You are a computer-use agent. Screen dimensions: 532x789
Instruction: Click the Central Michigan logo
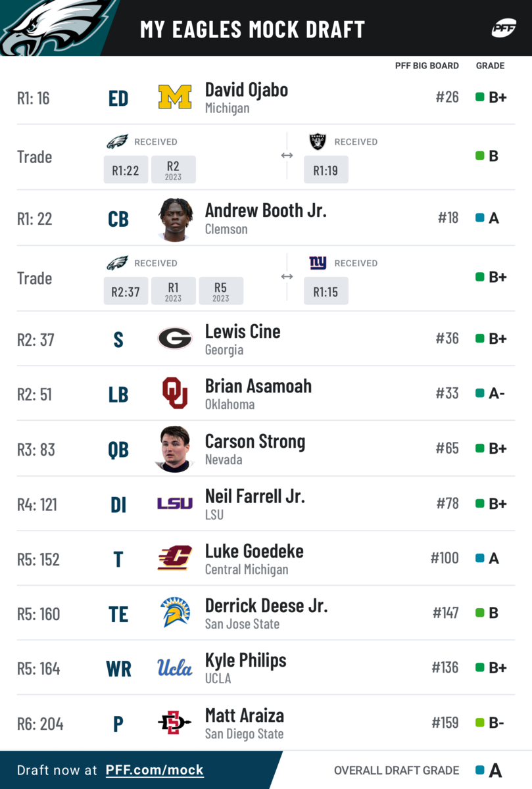(175, 558)
